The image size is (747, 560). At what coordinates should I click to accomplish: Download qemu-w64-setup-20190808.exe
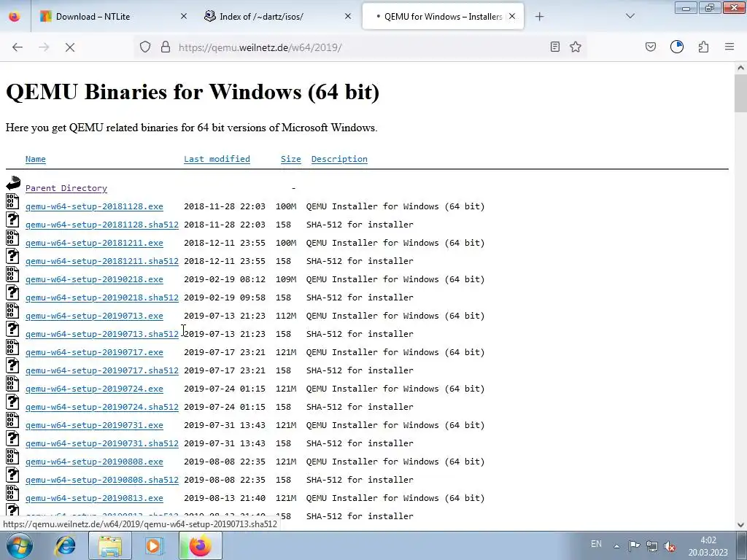point(94,462)
